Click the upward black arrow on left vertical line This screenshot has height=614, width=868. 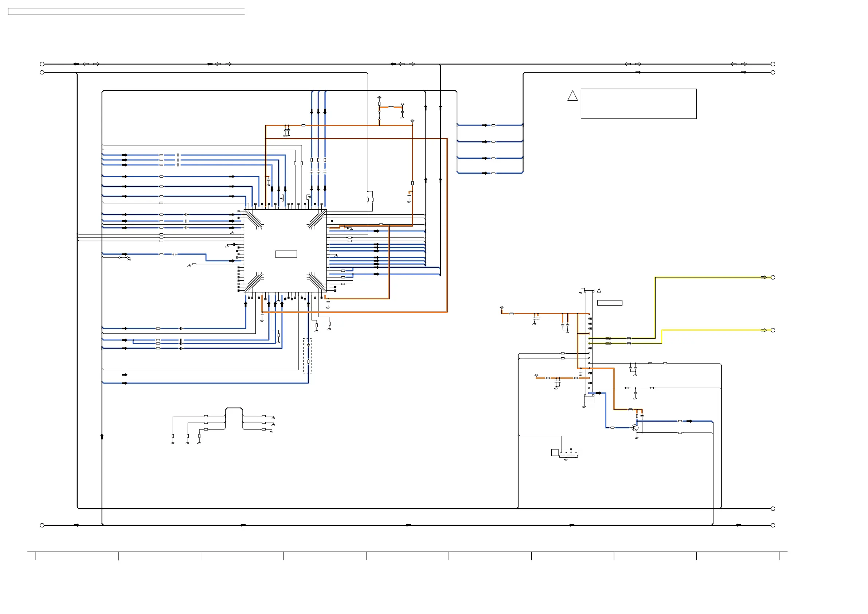[102, 436]
